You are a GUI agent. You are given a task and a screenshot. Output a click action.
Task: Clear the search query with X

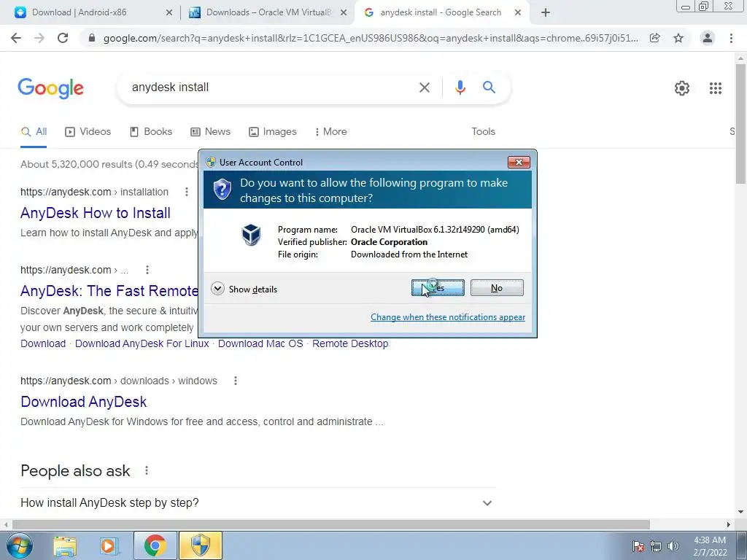point(425,87)
